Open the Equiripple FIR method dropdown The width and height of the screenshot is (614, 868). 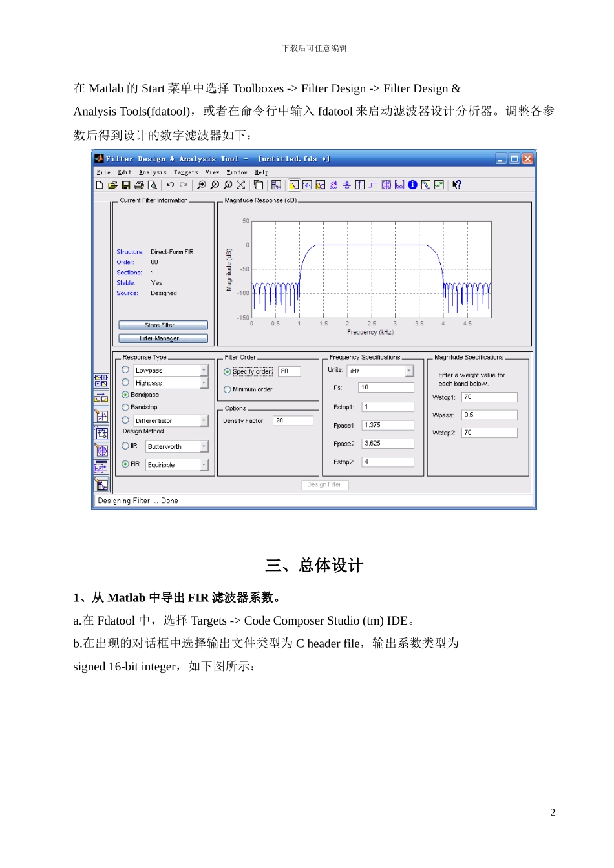[x=204, y=464]
